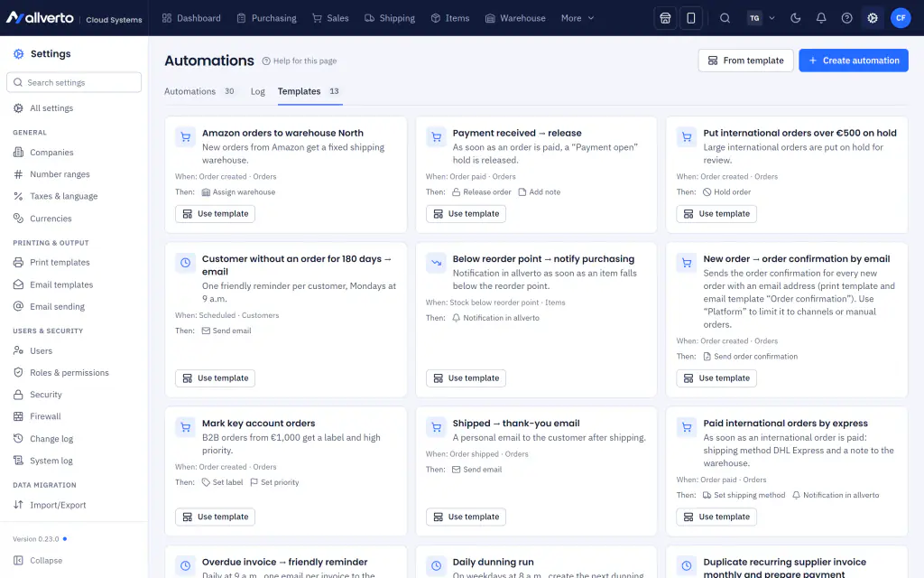Click Version 0.23.0 text in sidebar
The width and height of the screenshot is (924, 578).
[36, 539]
